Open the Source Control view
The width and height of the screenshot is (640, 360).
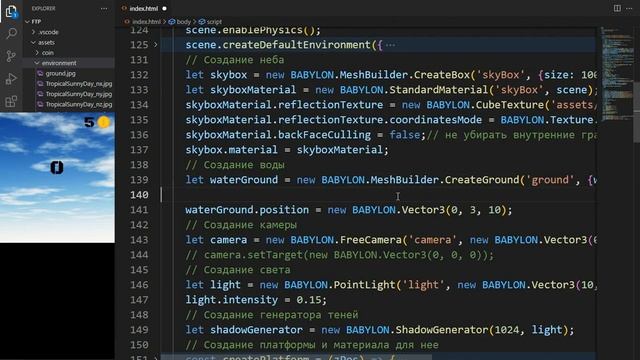point(11,56)
